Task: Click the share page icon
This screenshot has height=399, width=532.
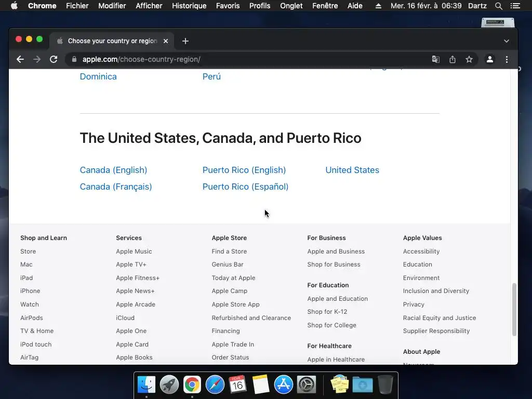Action: pos(453,59)
